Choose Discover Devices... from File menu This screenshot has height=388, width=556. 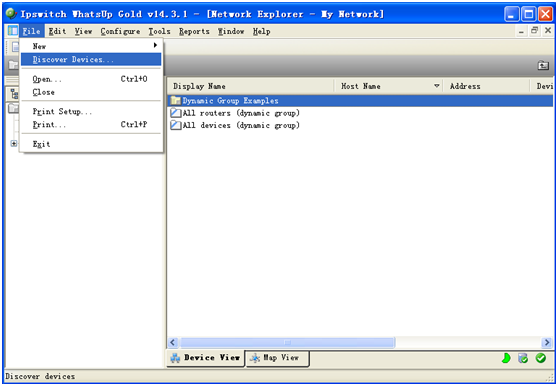click(91, 59)
